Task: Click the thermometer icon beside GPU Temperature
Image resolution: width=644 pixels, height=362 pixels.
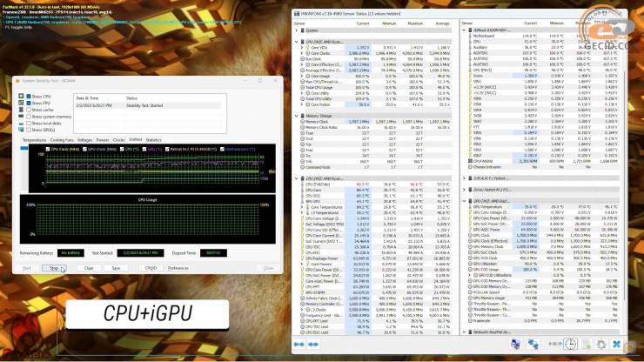Action: click(x=470, y=207)
